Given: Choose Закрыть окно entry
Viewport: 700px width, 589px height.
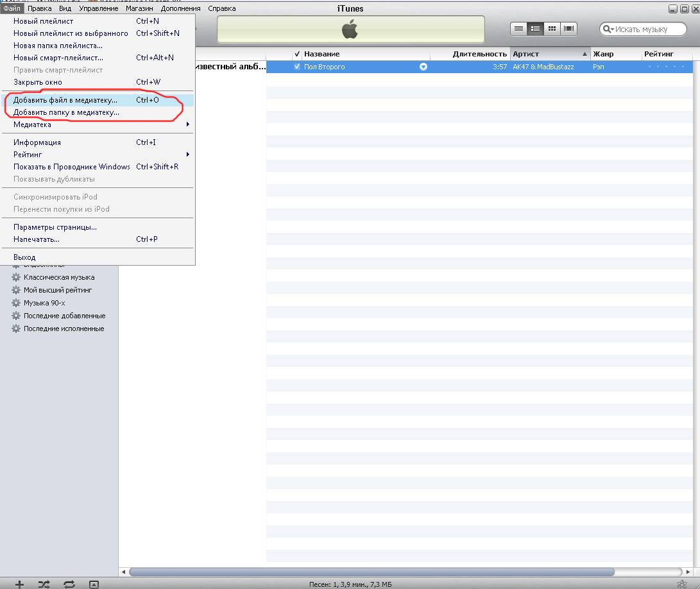Looking at the screenshot, I should pos(98,82).
